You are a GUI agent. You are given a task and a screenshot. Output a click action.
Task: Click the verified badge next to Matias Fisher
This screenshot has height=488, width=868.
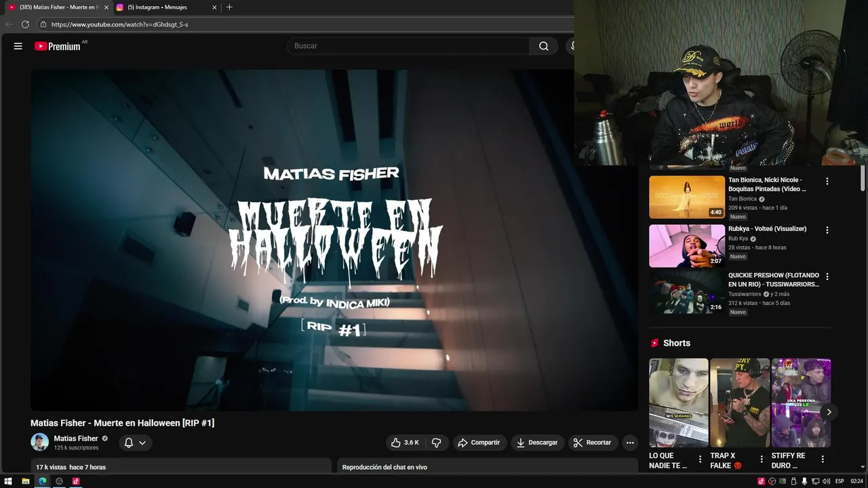click(104, 439)
